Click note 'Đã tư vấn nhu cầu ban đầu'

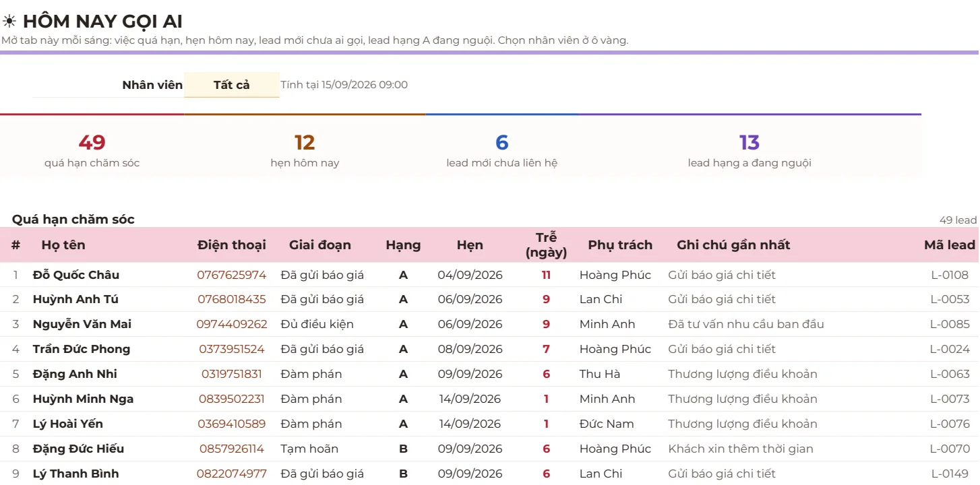746,324
